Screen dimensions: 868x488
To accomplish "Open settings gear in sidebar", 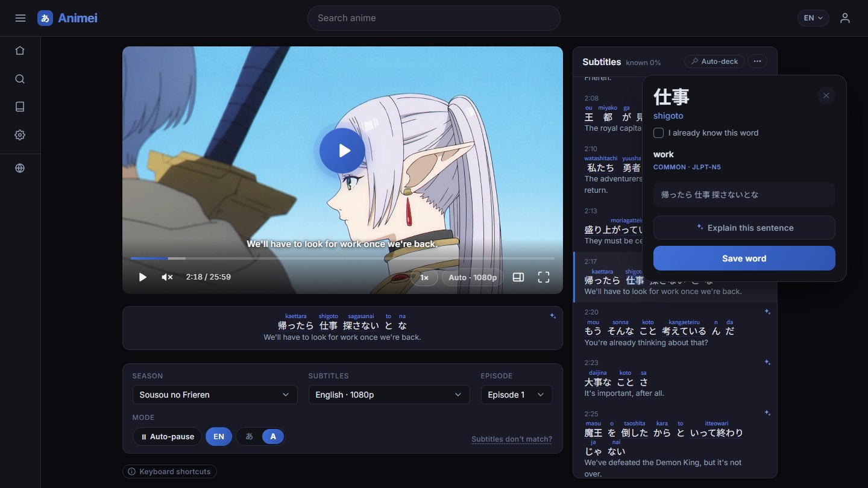I will click(x=20, y=135).
